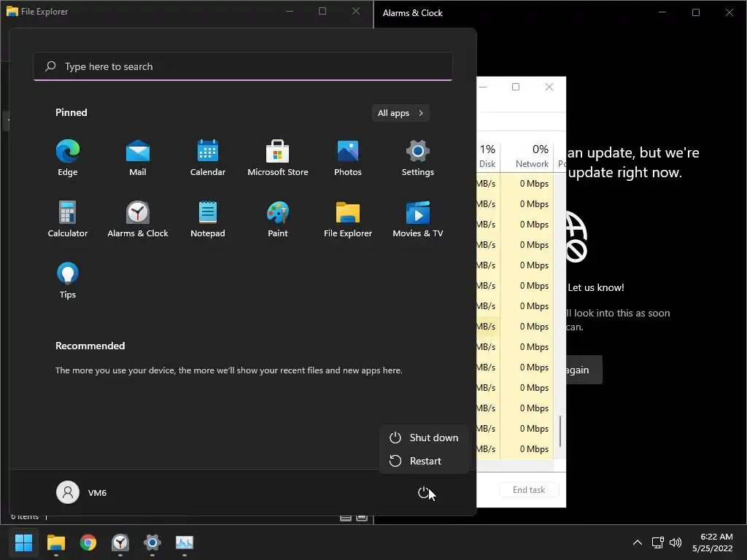The image size is (747, 560).
Task: Switch to Alarms & Clock taskbar icon
Action: point(120,542)
